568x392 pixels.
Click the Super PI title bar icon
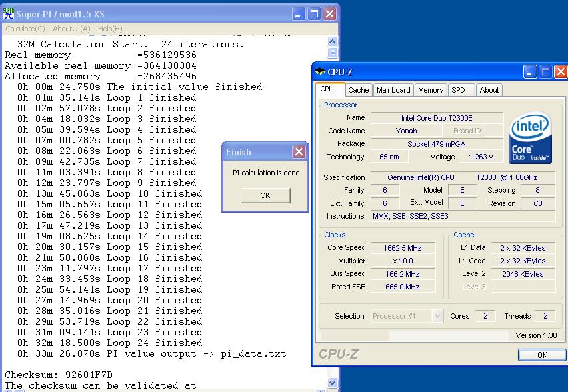pyautogui.click(x=8, y=14)
